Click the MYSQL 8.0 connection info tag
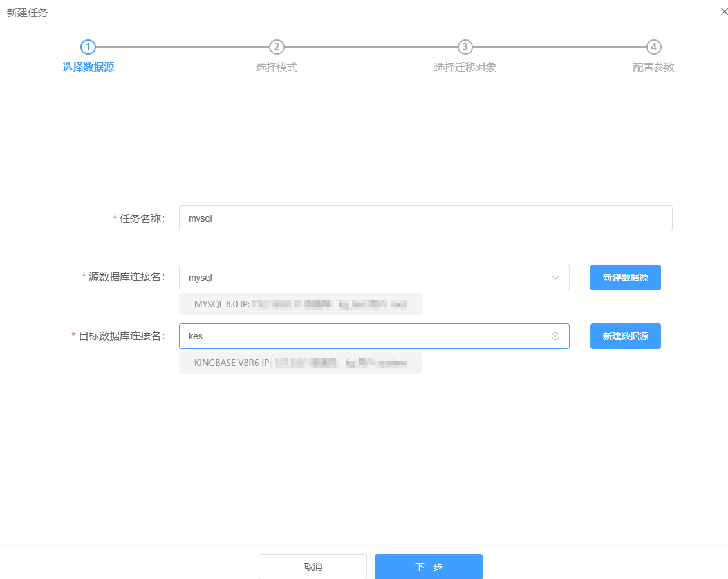Screen dimensions: 728x579 click(301, 304)
